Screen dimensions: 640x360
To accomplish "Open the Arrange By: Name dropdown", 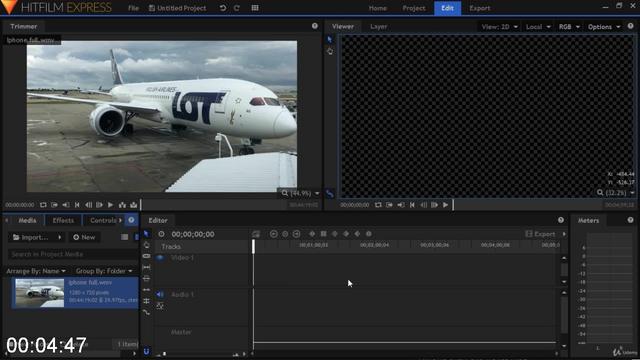I will pos(36,271).
